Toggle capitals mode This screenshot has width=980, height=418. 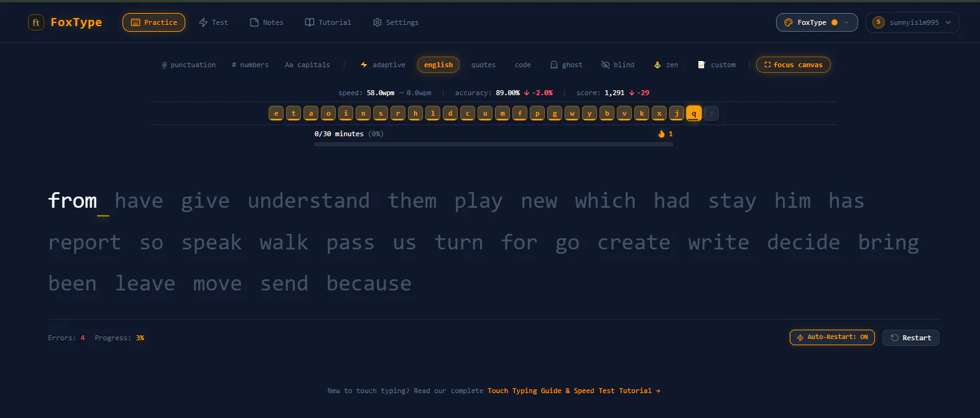click(307, 65)
